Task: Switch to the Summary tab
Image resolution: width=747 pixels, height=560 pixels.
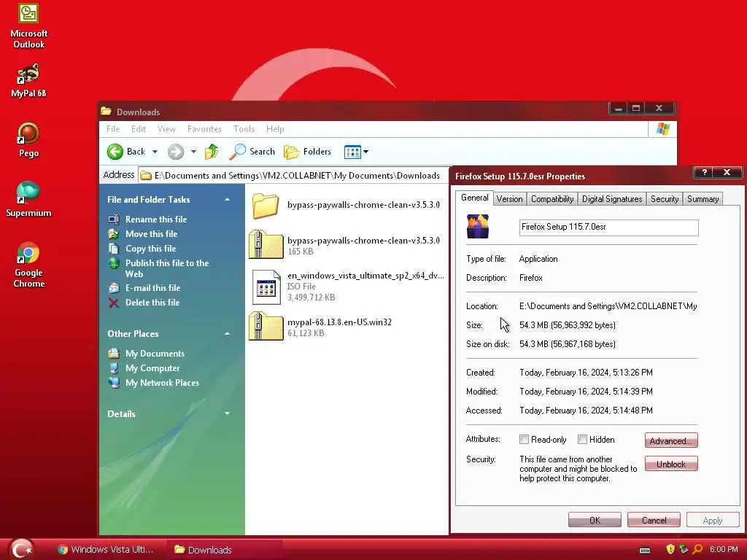Action: [703, 199]
